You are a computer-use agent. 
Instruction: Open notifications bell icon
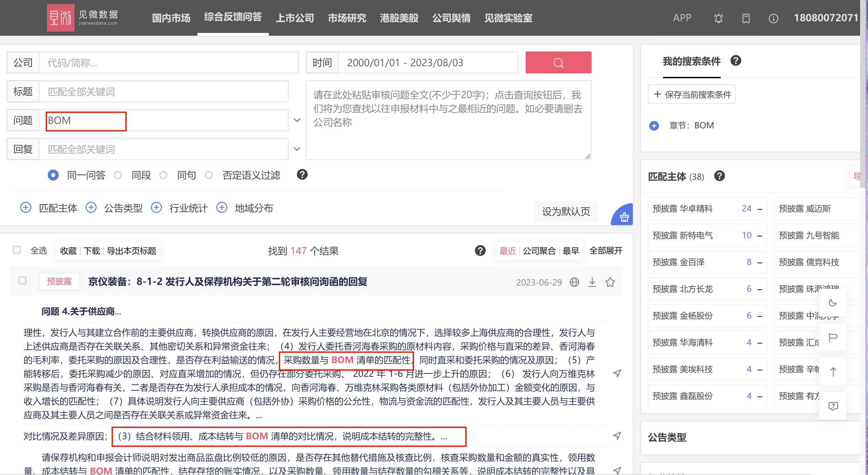pos(718,18)
